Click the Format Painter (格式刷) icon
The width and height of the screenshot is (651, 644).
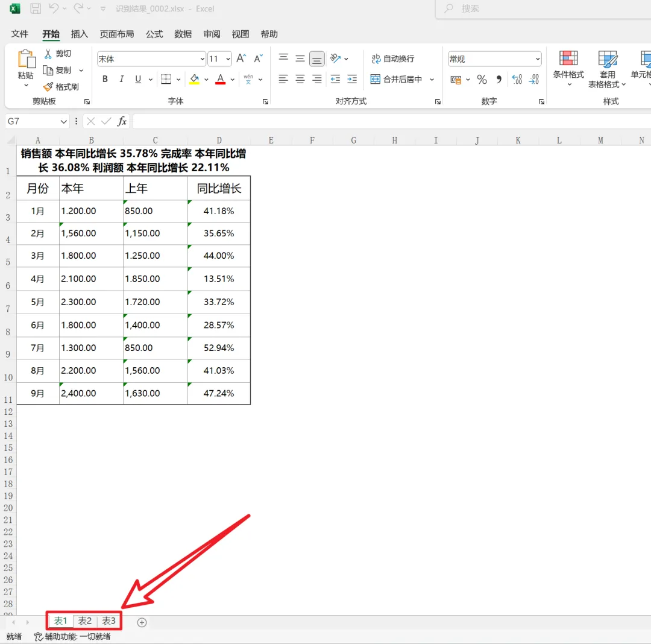(x=48, y=87)
